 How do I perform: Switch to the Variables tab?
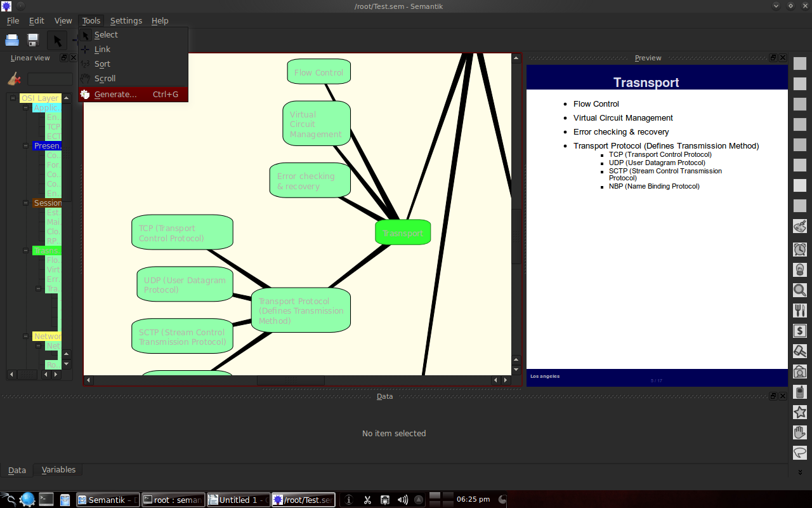(x=58, y=469)
